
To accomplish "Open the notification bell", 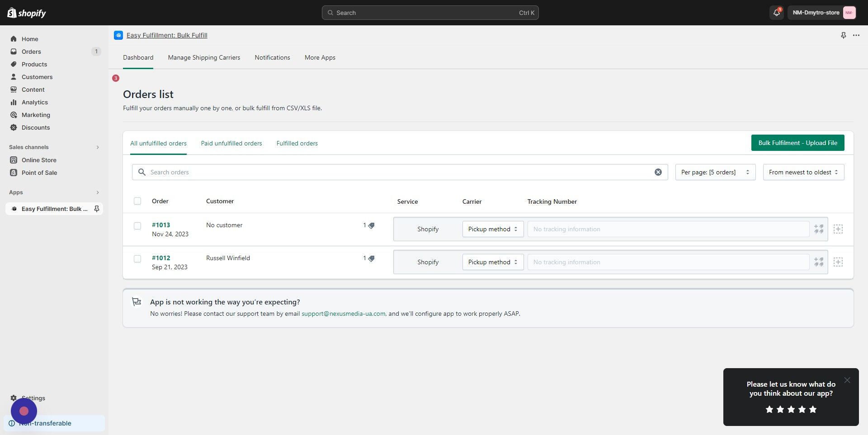I will tap(776, 13).
